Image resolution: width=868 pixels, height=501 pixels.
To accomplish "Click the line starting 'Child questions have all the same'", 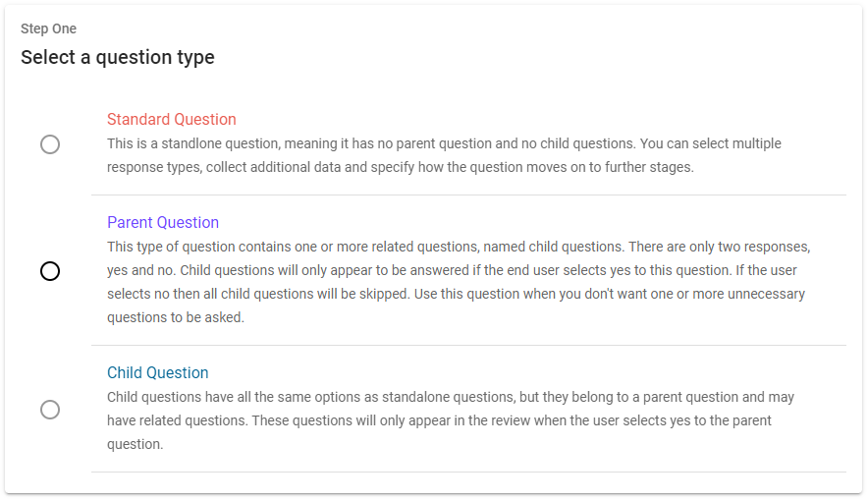I will point(451,397).
